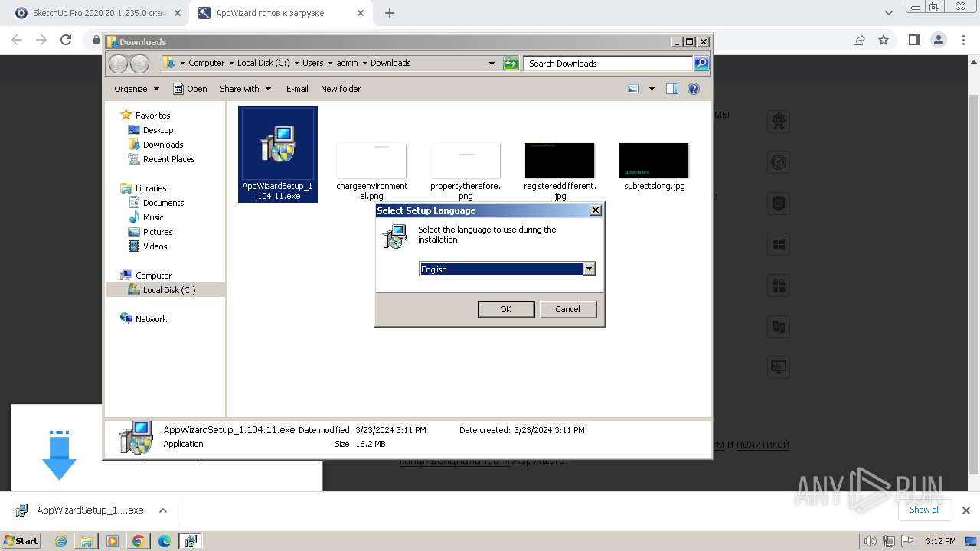The width and height of the screenshot is (980, 551).
Task: Open Downloads in navigation pane
Action: point(163,145)
